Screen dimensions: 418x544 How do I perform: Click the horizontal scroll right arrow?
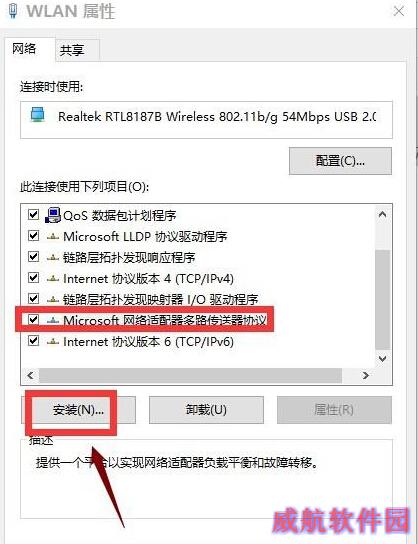pyautogui.click(x=365, y=375)
